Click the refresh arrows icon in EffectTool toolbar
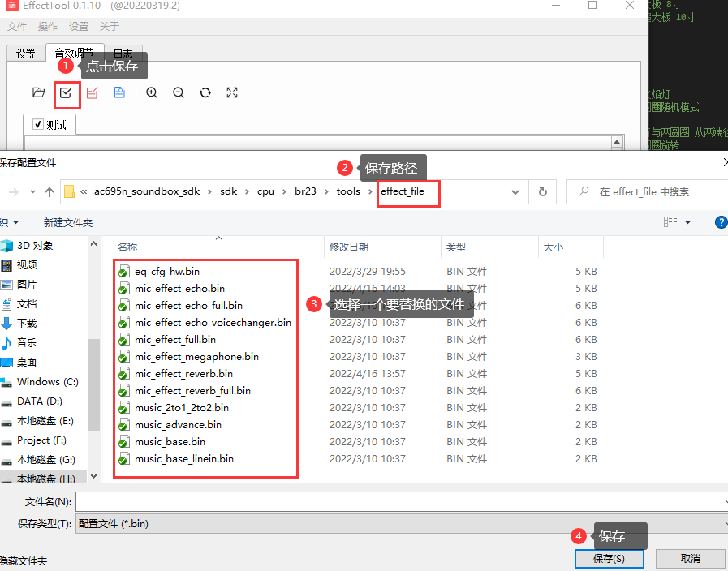Viewport: 728px width, 571px height. [205, 92]
